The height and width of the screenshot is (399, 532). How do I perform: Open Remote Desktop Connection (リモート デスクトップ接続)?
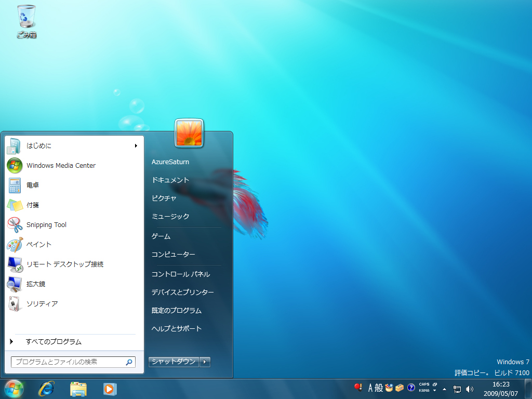64,264
